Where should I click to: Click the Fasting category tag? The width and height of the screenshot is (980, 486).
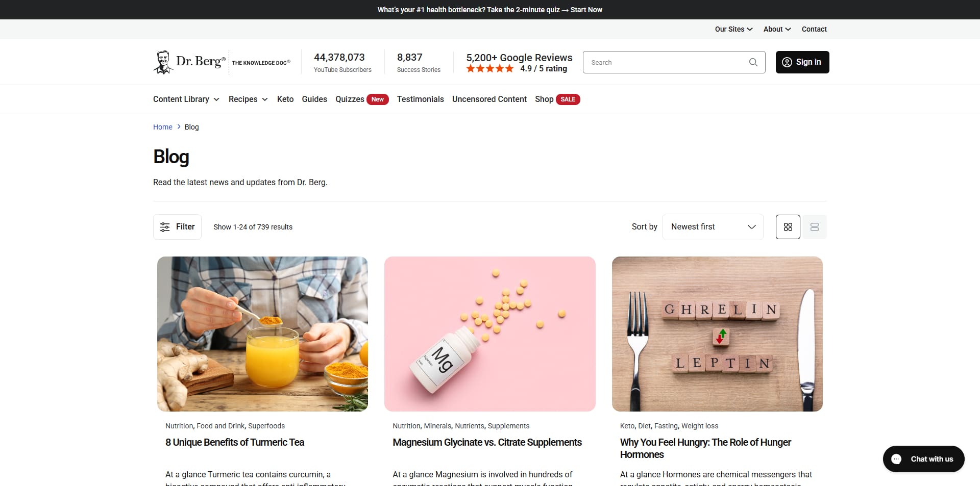click(x=666, y=426)
